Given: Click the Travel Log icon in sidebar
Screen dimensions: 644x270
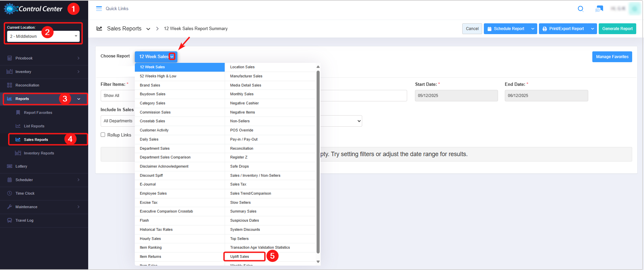Looking at the screenshot, I should pos(9,220).
